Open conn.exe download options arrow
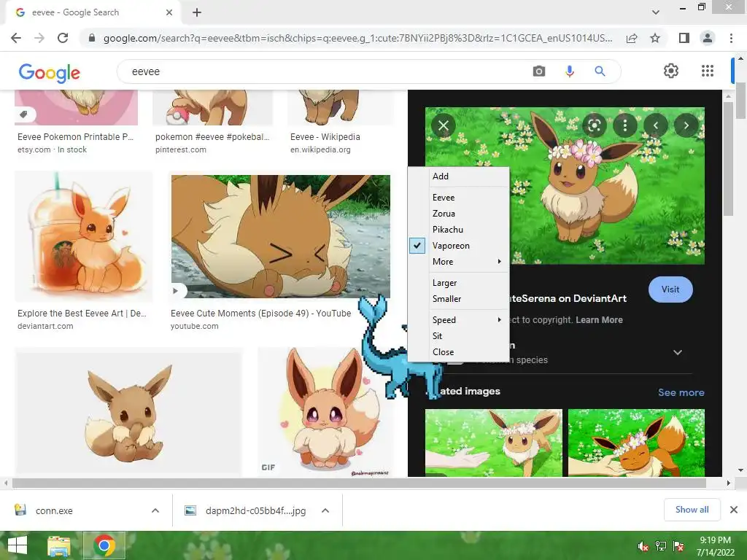The width and height of the screenshot is (747, 560). (x=155, y=510)
